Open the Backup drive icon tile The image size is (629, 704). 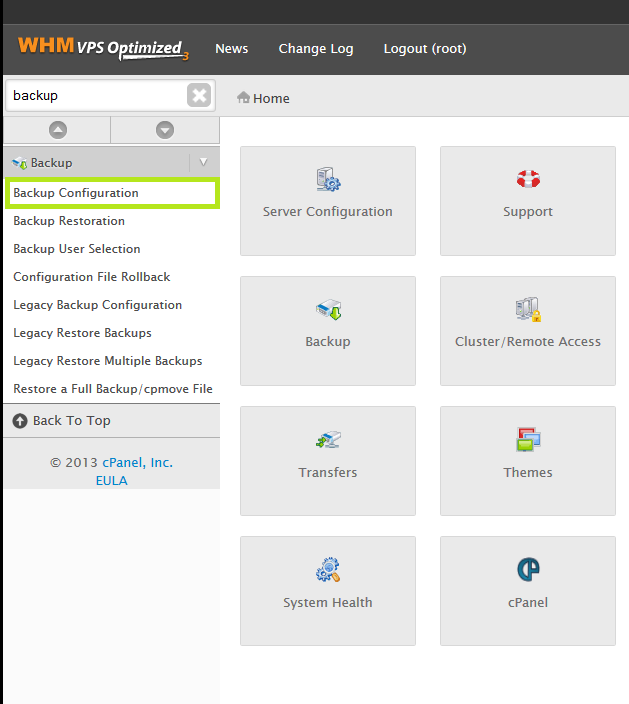click(x=329, y=309)
